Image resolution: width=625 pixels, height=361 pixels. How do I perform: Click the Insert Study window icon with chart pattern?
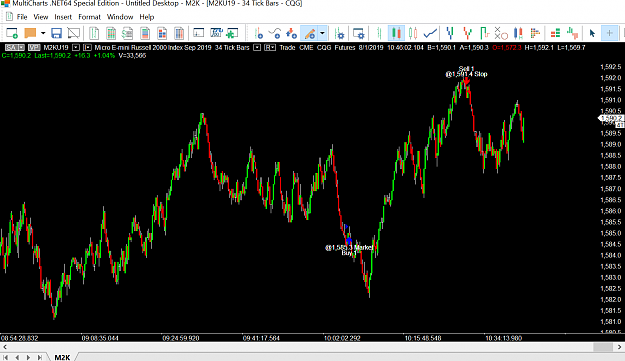coord(216,33)
